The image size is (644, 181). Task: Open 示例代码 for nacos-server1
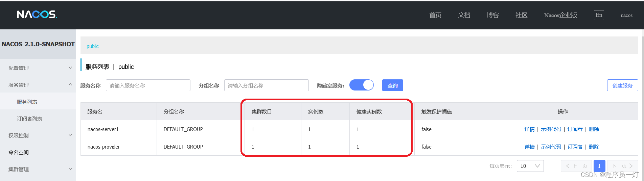coord(551,129)
